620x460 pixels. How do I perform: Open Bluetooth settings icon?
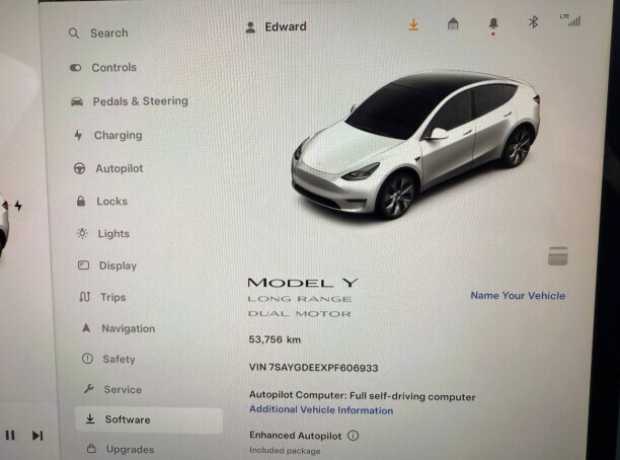(x=533, y=23)
